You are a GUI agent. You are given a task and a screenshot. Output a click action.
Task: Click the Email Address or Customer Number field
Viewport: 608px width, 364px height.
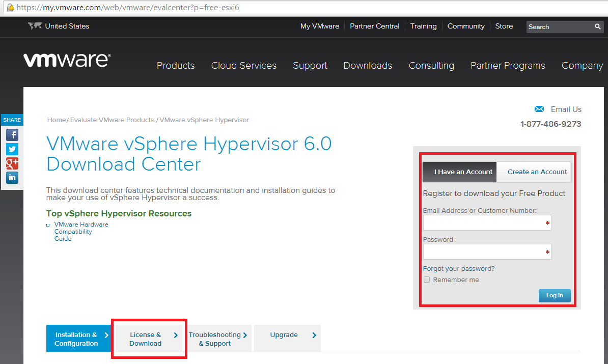click(x=487, y=223)
